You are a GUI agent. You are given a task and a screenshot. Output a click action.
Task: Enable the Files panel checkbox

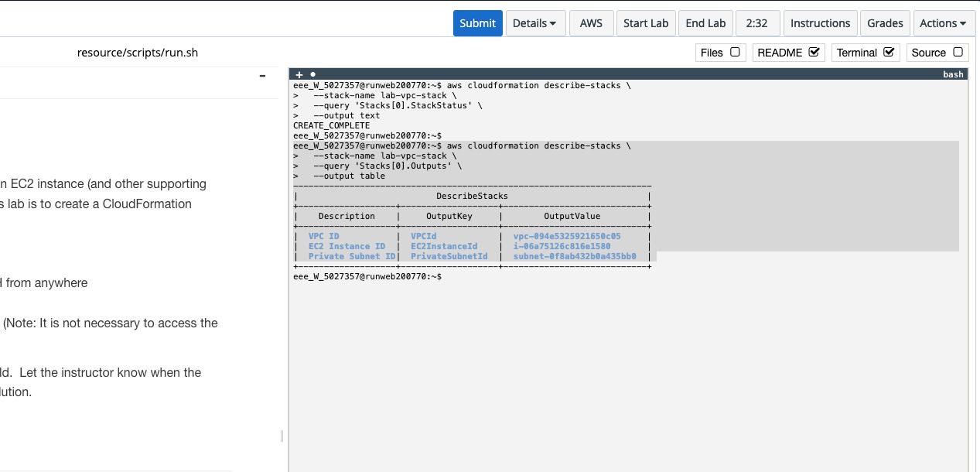pyautogui.click(x=735, y=52)
